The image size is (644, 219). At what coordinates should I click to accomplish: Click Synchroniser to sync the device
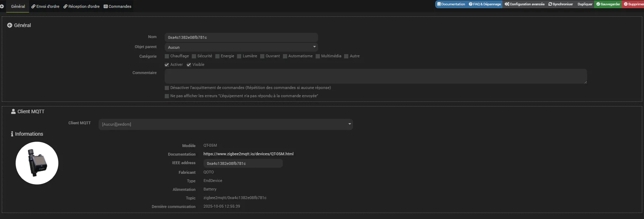pos(560,4)
